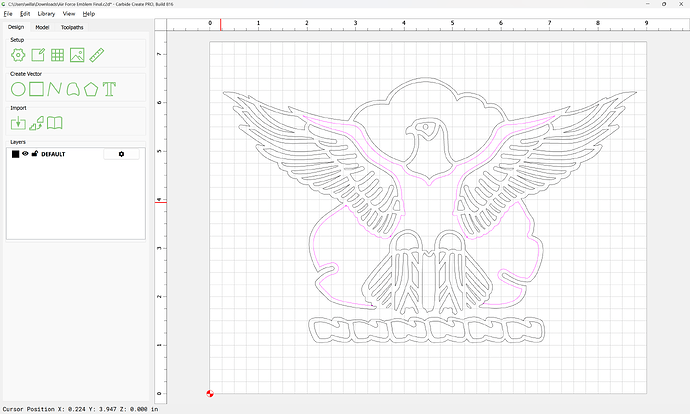Click the Trace image icon

tap(37, 123)
